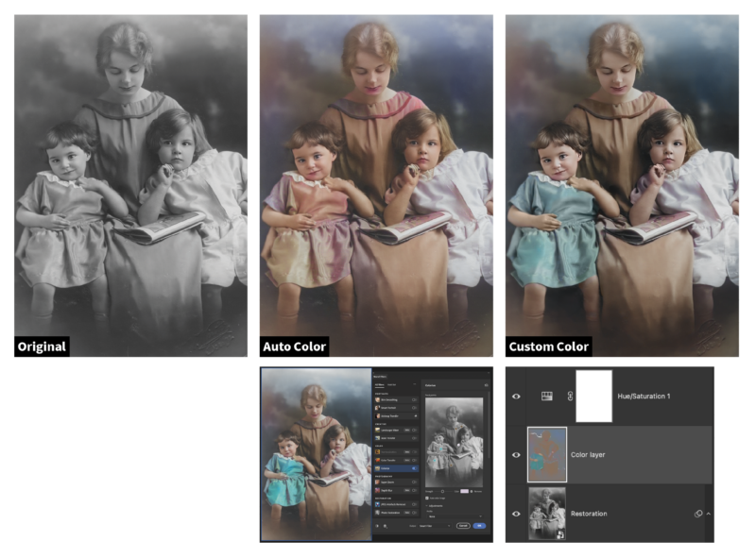Click the Landscape Mixer filter thumbnail icon
Viewport: 756px width, 558px height.
pyautogui.click(x=377, y=431)
